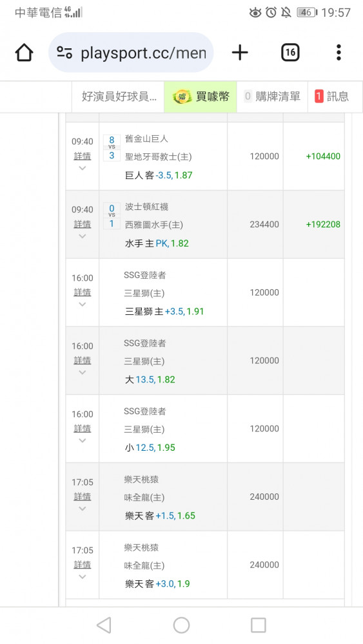363x644 pixels.
Task: Open 詳情 link for 樂天 客 +3.0 bet
Action: [83, 565]
